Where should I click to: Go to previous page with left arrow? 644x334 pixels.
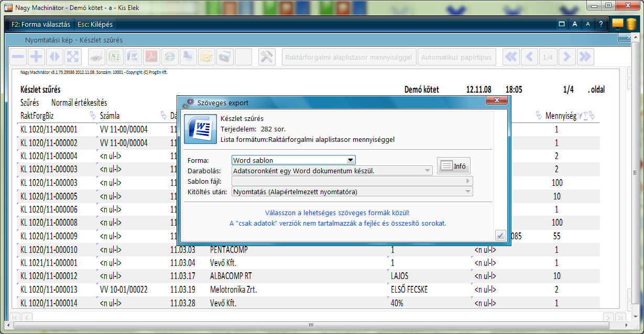[529, 57]
